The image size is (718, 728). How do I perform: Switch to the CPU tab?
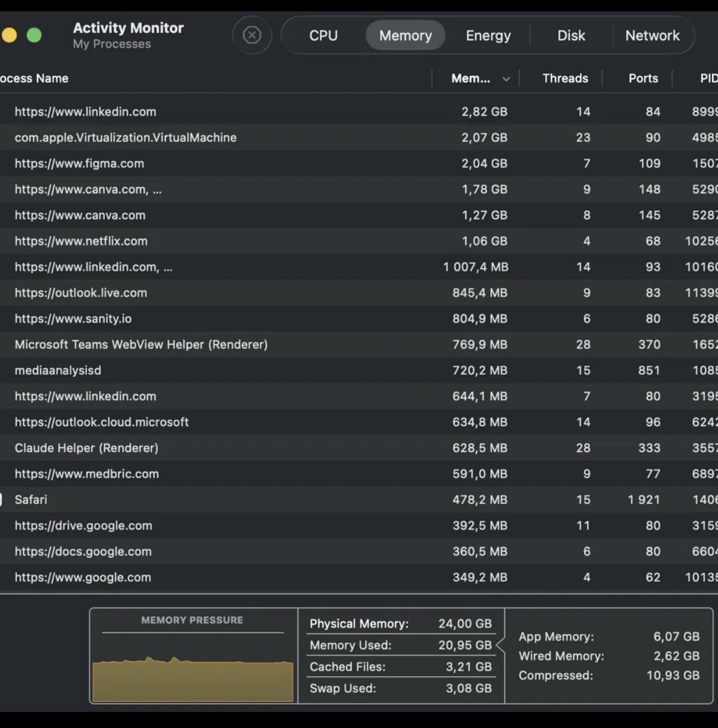pyautogui.click(x=323, y=36)
